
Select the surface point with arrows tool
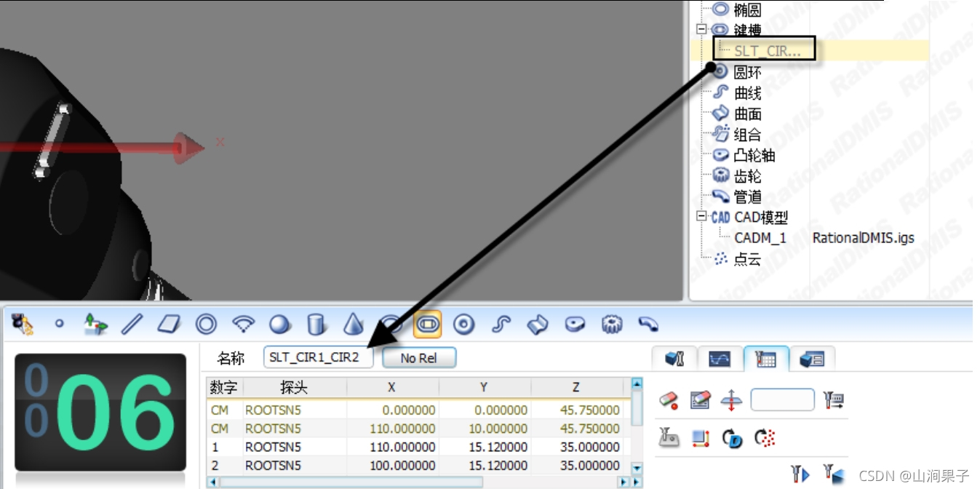tap(95, 325)
